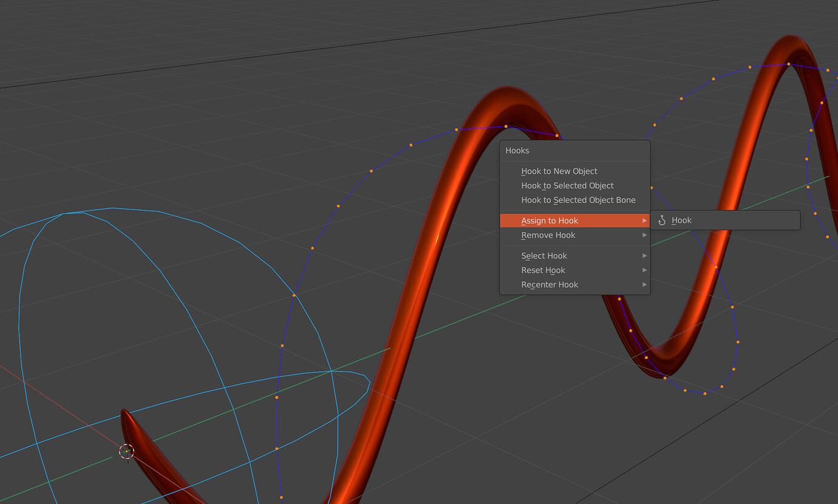The width and height of the screenshot is (838, 504).
Task: Click the 'Hooks' menu header
Action: tap(517, 150)
